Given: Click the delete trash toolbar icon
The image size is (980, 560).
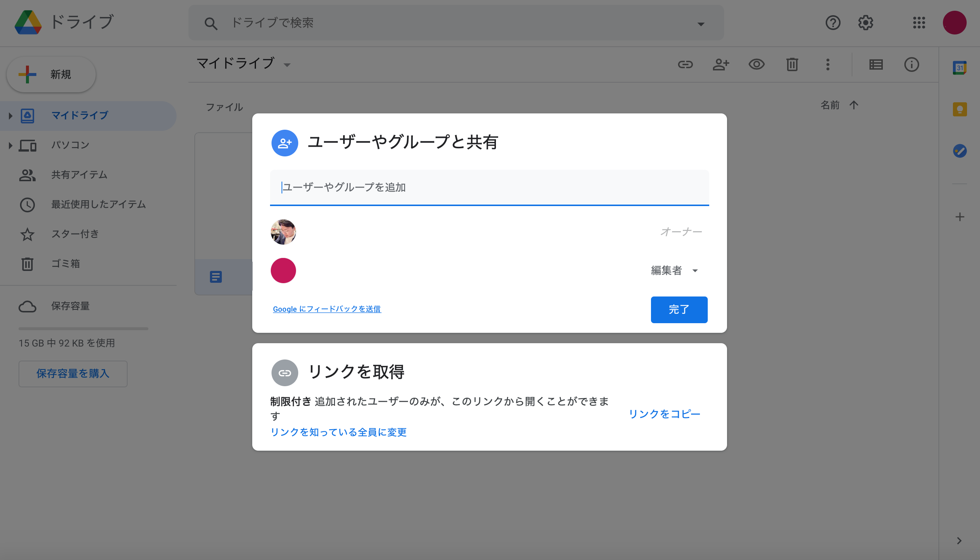Looking at the screenshot, I should (x=792, y=64).
